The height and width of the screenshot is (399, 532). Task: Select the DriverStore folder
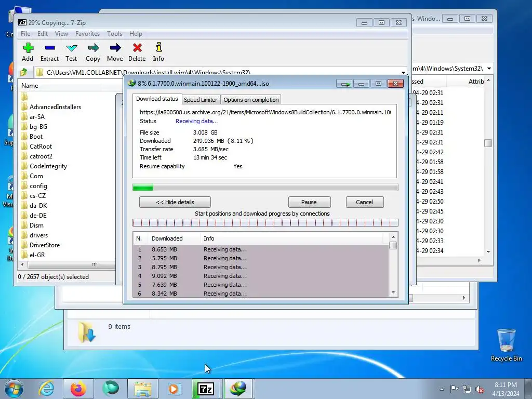coord(40,245)
